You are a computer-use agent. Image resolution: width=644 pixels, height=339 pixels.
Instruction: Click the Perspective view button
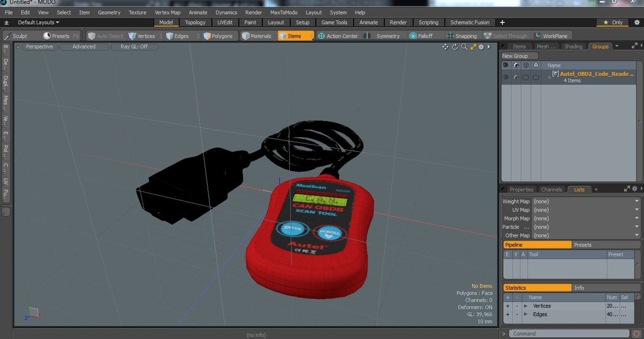click(39, 47)
